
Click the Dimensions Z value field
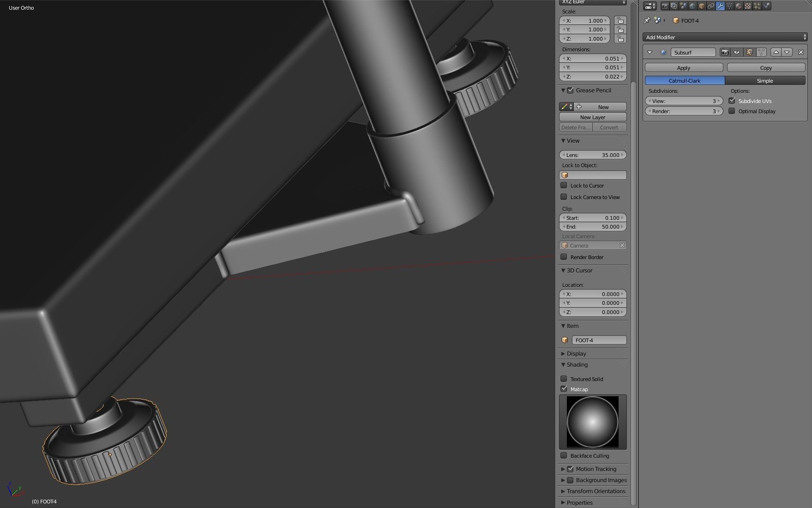point(593,77)
